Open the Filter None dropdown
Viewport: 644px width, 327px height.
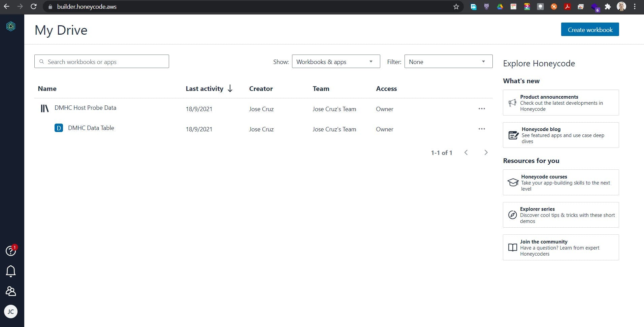448,62
